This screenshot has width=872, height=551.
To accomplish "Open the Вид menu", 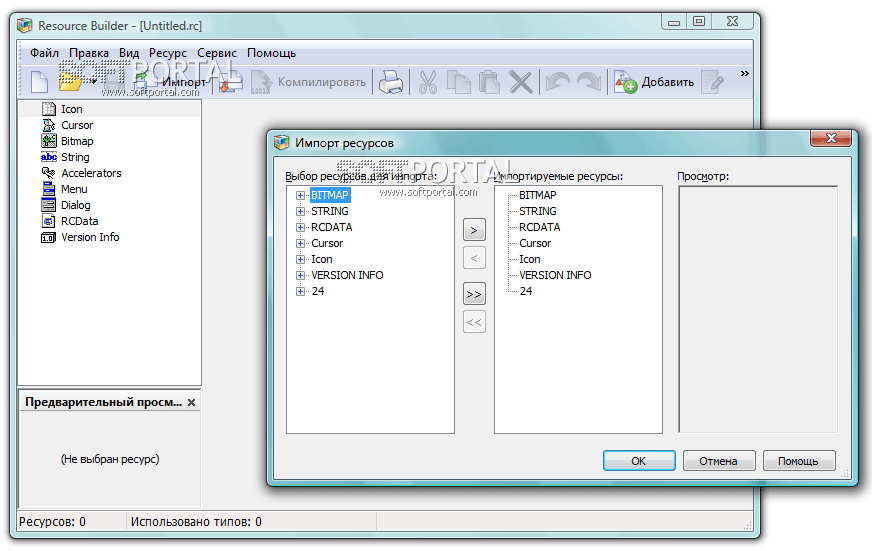I will [129, 53].
